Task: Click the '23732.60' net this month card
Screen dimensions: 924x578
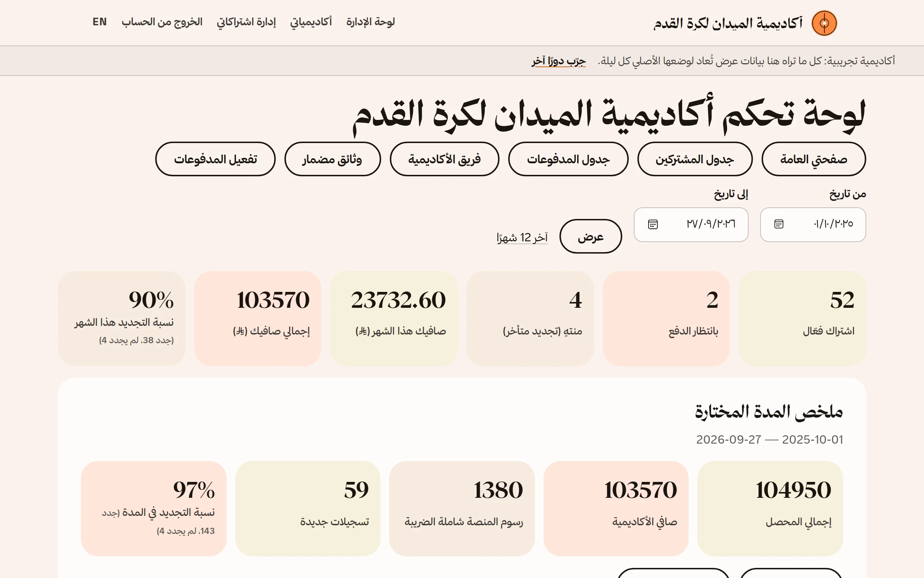Action: click(x=394, y=318)
